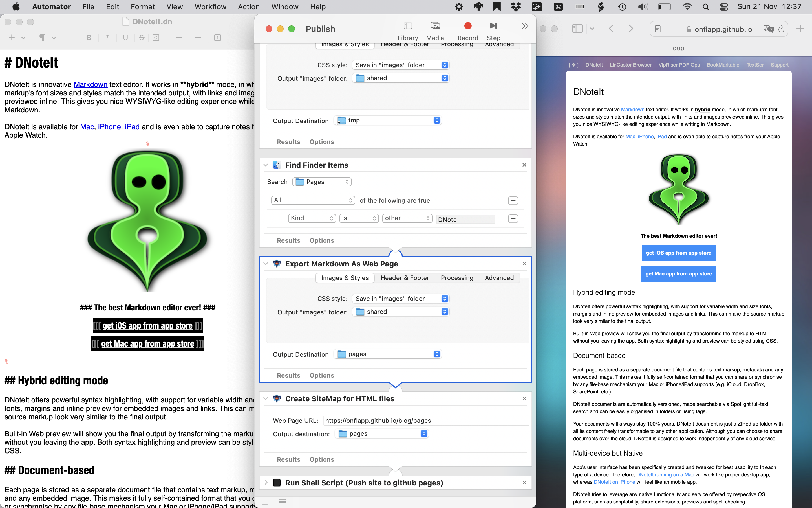Click the DNoteIt logo image in Safari page
This screenshot has height=508, width=812.
[679, 189]
